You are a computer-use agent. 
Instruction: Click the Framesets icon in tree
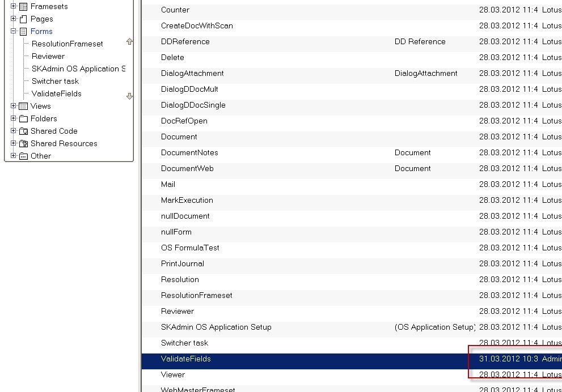click(x=23, y=7)
